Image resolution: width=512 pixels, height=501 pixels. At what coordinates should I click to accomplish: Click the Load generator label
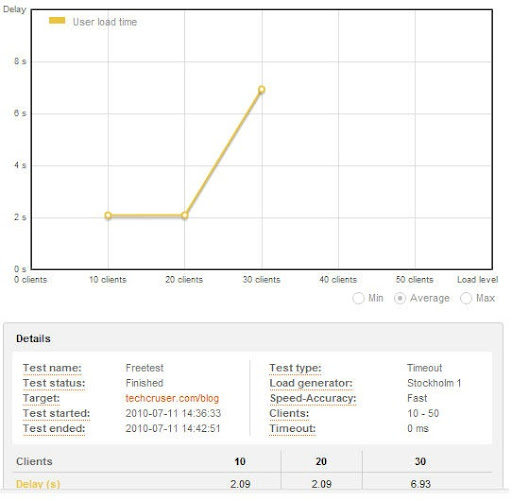point(311,383)
